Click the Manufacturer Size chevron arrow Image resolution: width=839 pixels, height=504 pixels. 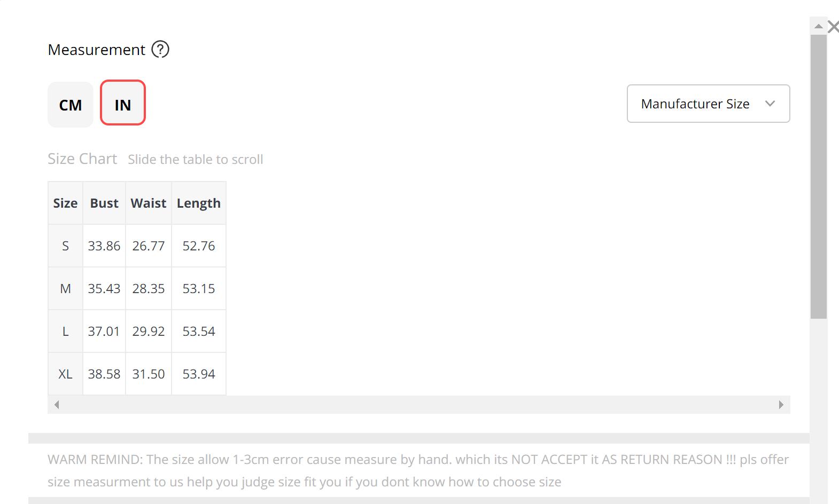tap(770, 104)
